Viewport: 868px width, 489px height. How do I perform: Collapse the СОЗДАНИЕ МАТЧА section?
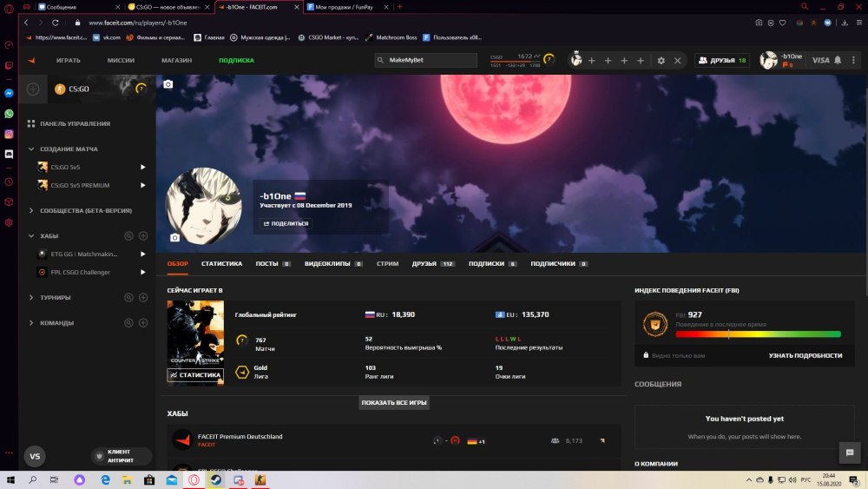point(31,149)
